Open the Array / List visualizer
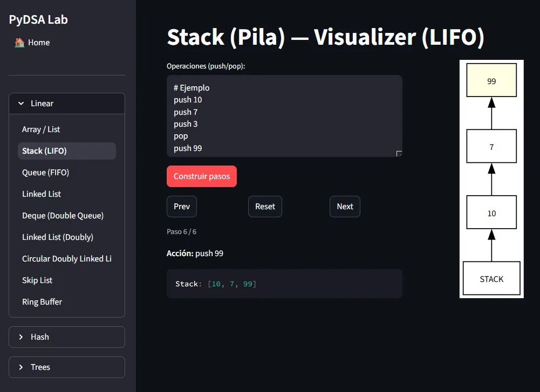 (41, 129)
